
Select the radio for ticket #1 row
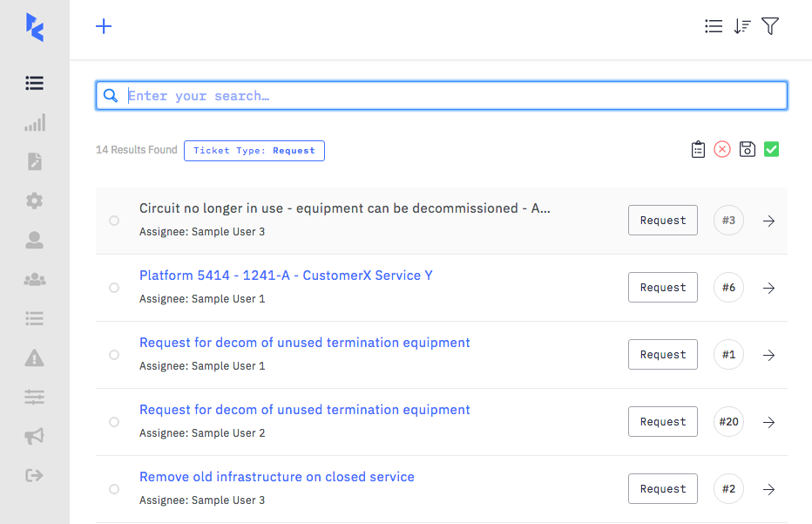click(114, 355)
